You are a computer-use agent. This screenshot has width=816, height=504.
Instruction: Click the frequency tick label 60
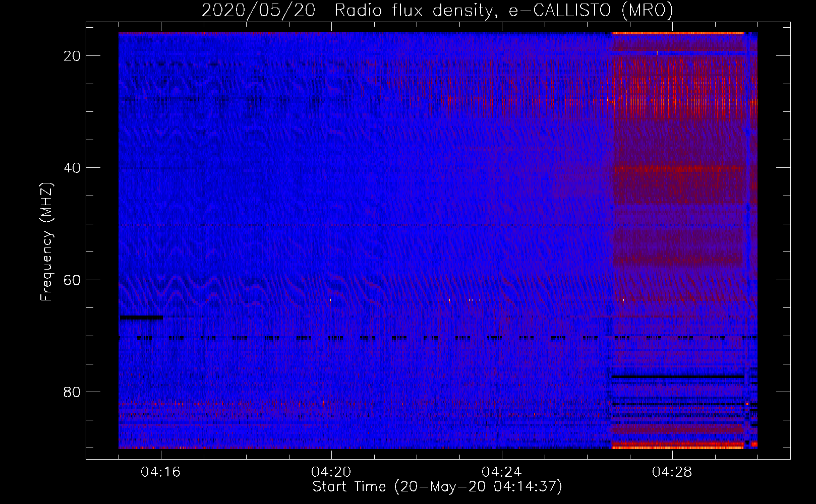pyautogui.click(x=73, y=280)
